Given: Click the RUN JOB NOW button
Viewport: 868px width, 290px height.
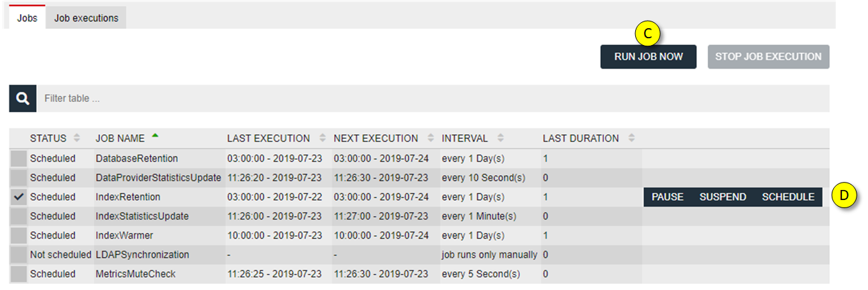Looking at the screenshot, I should tap(649, 57).
